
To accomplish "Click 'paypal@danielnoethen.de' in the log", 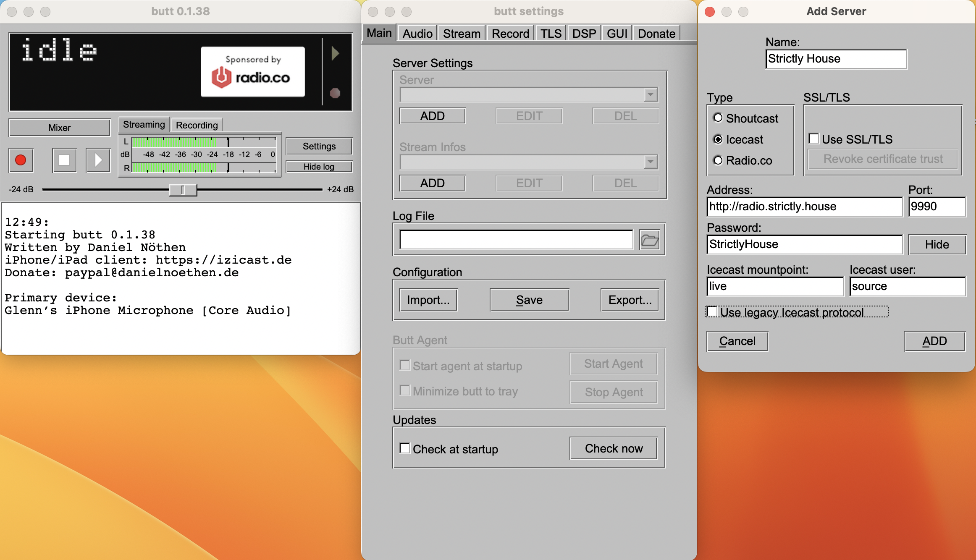I will 152,272.
